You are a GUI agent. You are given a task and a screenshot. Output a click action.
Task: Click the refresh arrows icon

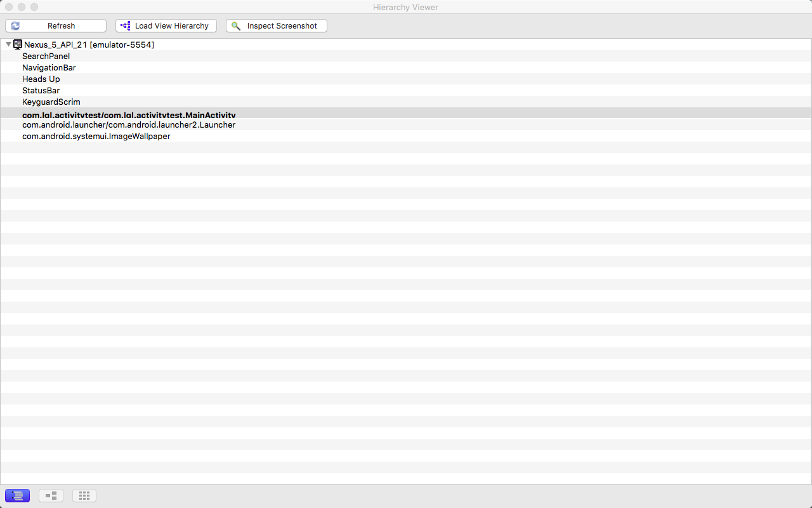click(15, 26)
